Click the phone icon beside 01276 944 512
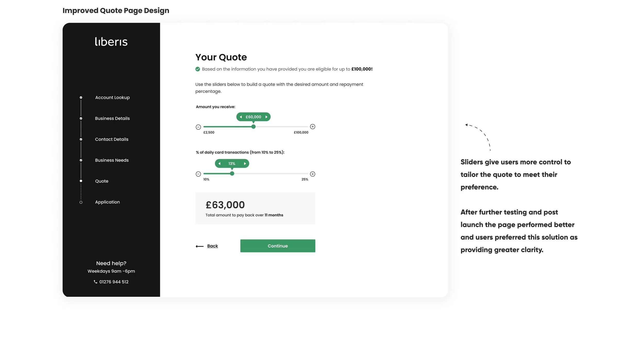Viewport: 644px width, 343px height. point(95,282)
